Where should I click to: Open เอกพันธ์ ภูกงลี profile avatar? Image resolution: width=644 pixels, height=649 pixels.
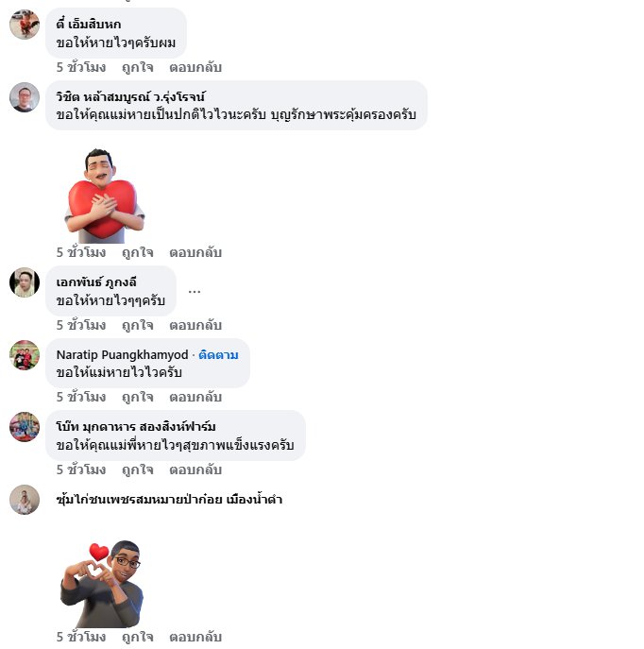25,282
